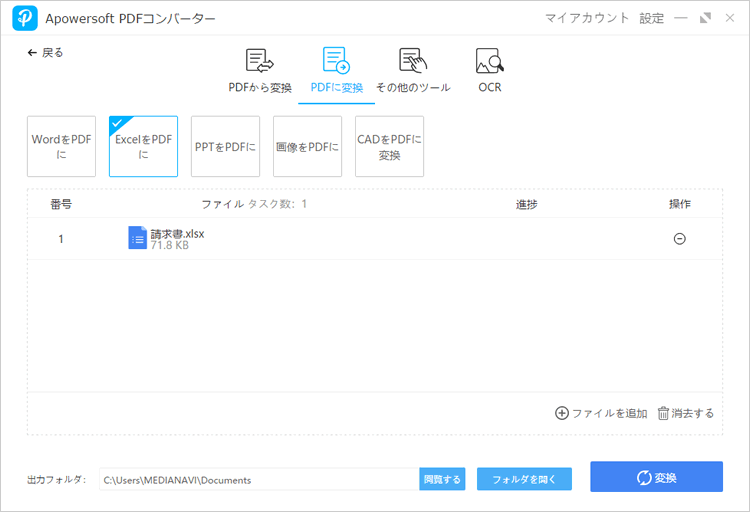Select the PDFに変換 tab icon
Viewport: 750px width, 512px height.
point(336,60)
